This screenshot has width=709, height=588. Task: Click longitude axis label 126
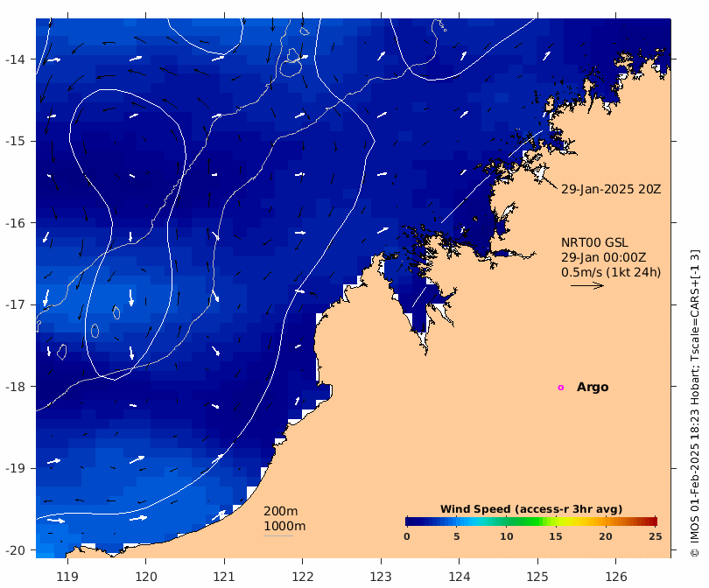click(616, 577)
